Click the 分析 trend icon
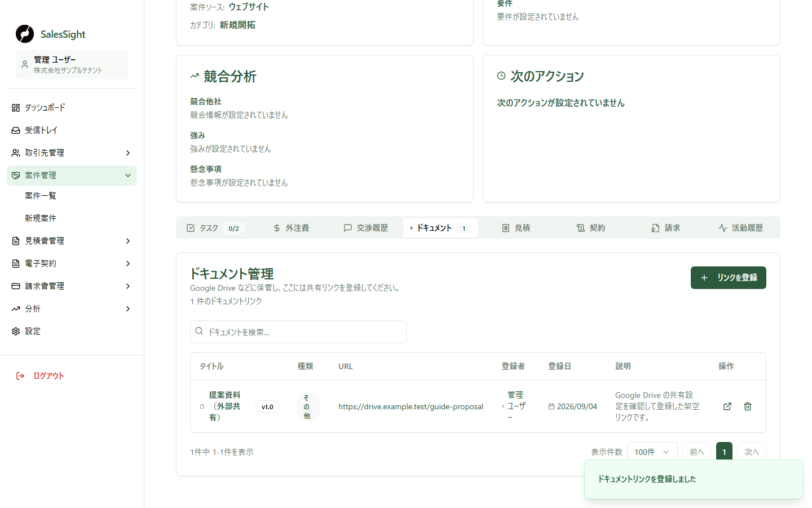 (x=16, y=309)
